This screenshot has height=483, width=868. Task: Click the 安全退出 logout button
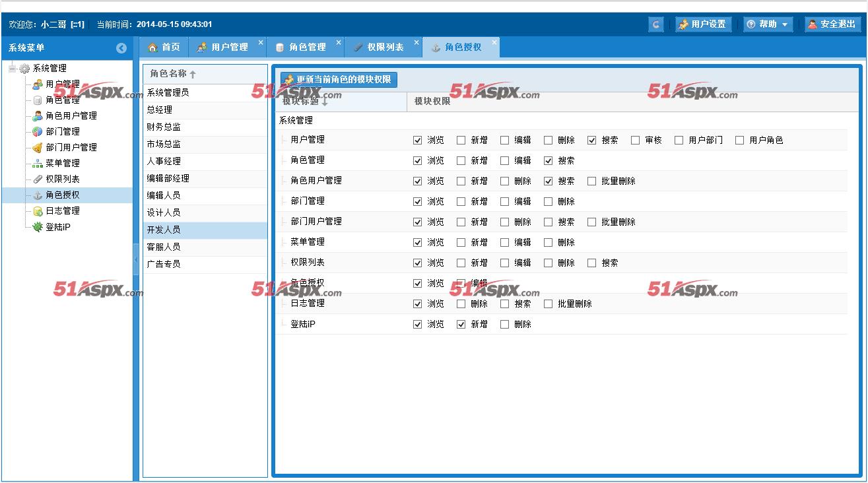(832, 24)
